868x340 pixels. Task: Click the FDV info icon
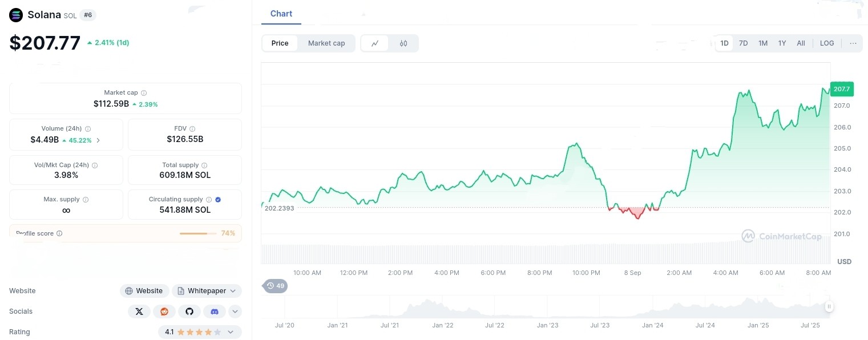tap(192, 129)
